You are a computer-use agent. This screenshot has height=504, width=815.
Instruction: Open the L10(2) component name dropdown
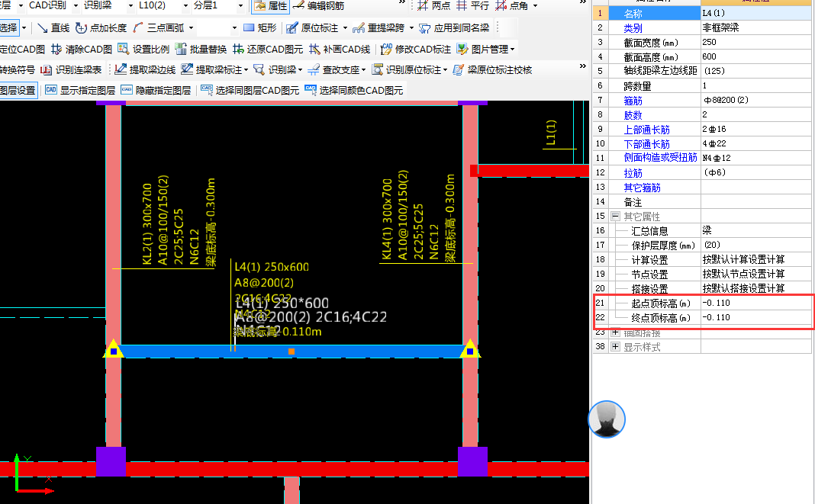pyautogui.click(x=185, y=5)
